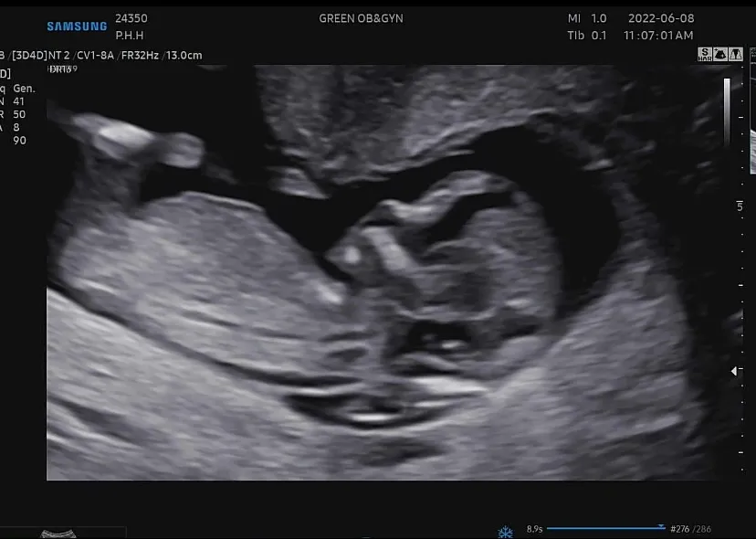The image size is (756, 539).
Task: Click the parameter value 8
Action: pyautogui.click(x=16, y=127)
